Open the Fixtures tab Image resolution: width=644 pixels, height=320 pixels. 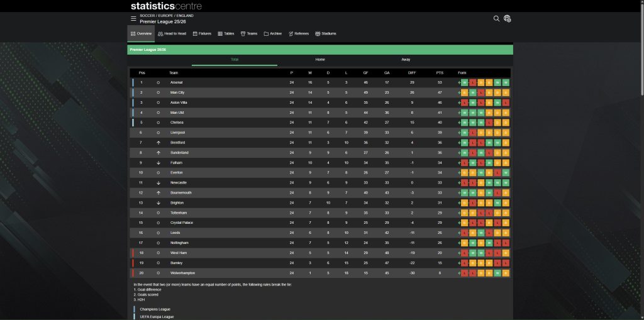pyautogui.click(x=202, y=34)
